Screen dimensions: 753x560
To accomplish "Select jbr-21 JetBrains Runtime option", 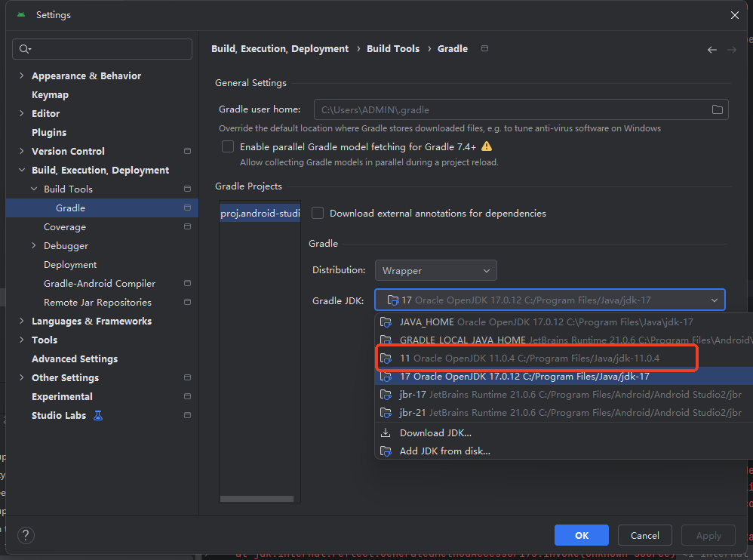I will pyautogui.click(x=564, y=413).
